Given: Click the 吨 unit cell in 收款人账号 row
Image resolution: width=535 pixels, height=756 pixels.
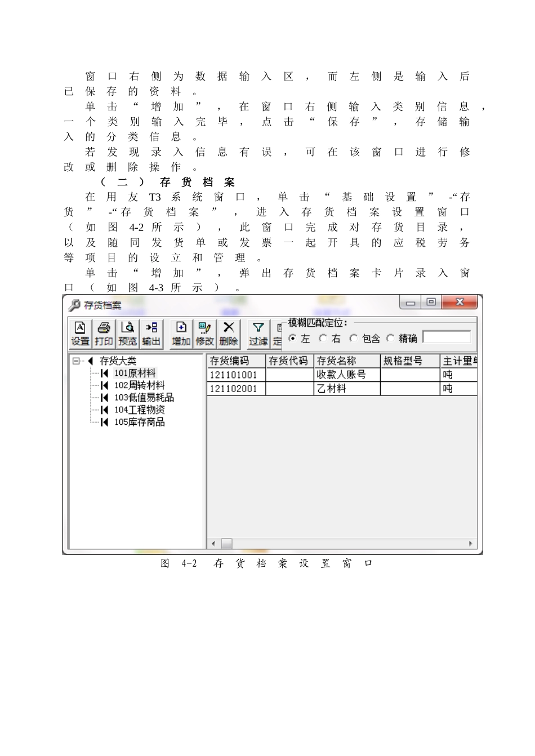Looking at the screenshot, I should pos(459,375).
